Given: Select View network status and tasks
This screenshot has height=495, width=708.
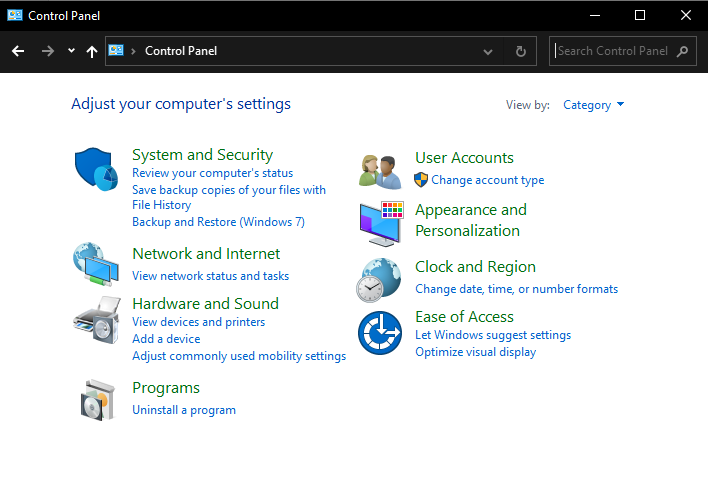Looking at the screenshot, I should click(x=210, y=276).
